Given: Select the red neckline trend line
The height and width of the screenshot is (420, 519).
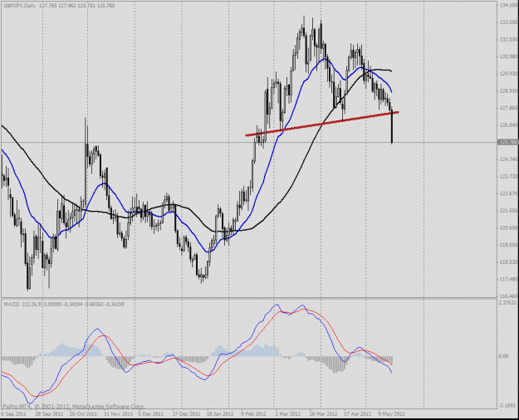Looking at the screenshot, I should [x=322, y=124].
